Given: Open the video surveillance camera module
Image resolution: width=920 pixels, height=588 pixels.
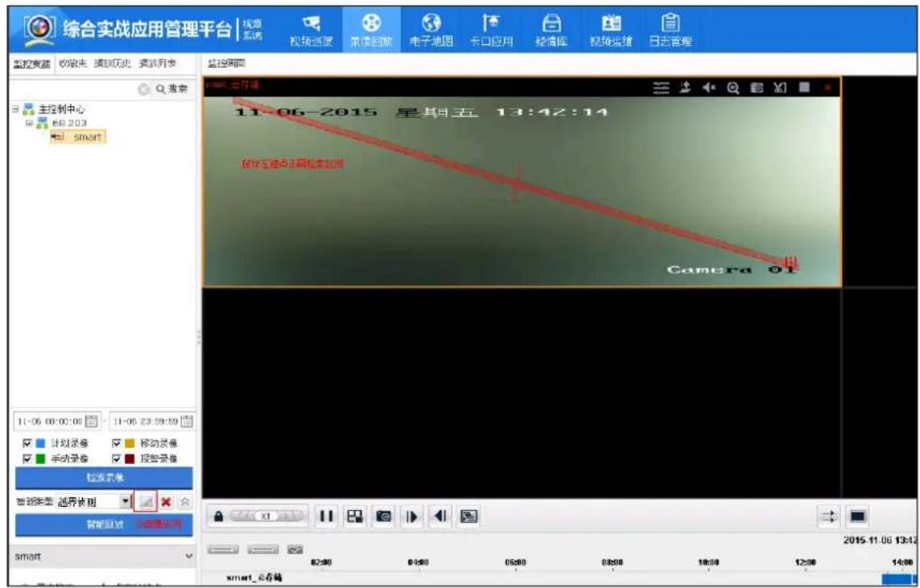Looking at the screenshot, I should (311, 31).
